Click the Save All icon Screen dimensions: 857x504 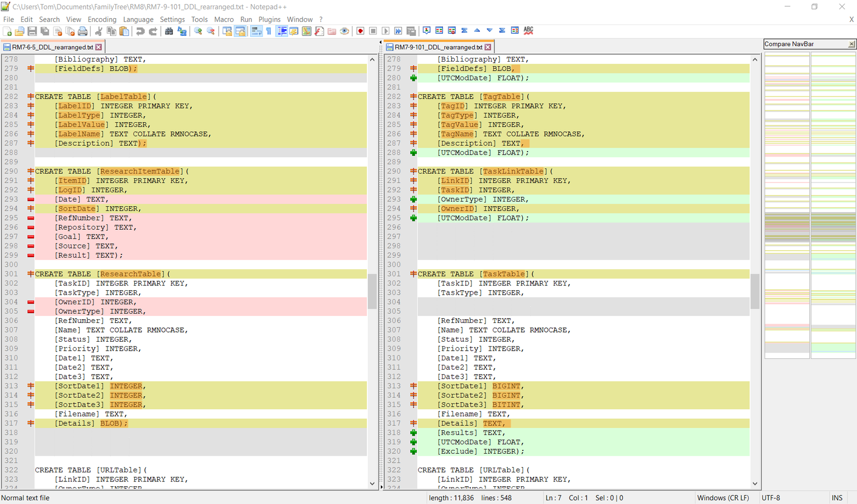point(44,31)
